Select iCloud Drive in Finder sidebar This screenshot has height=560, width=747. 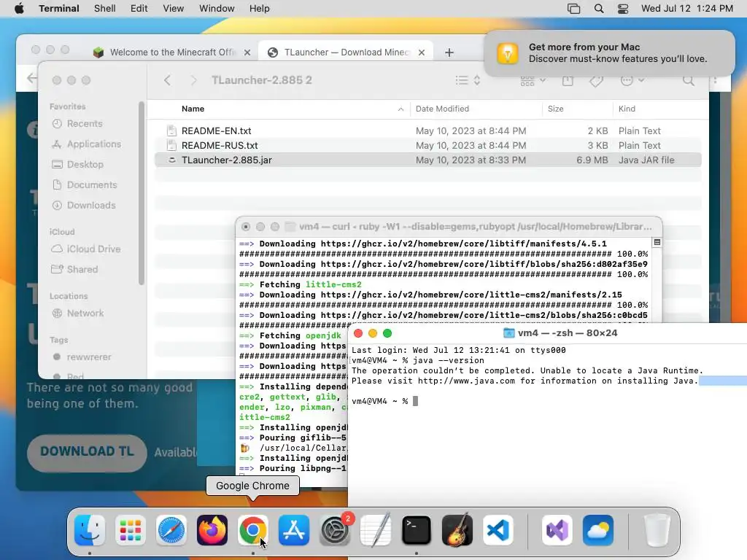tap(93, 249)
